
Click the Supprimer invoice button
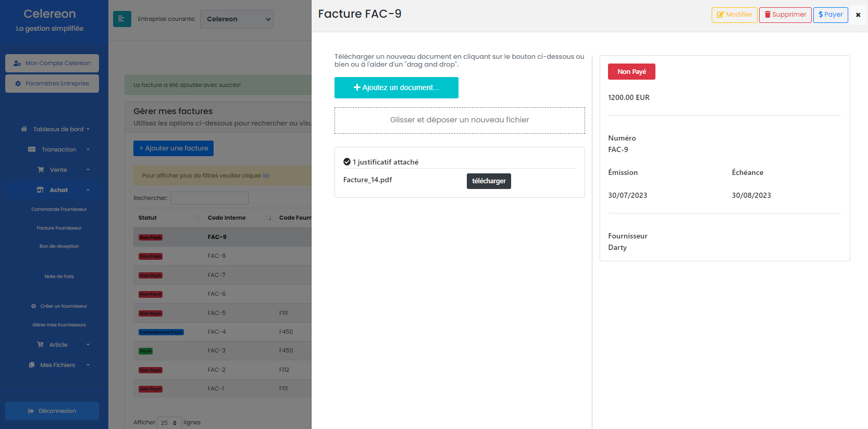click(x=785, y=15)
